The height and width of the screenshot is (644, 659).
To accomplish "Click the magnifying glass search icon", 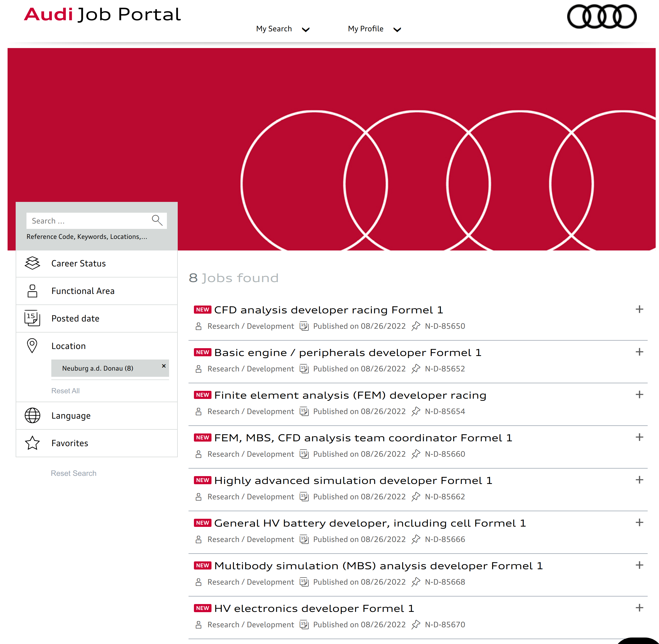I will click(x=157, y=220).
